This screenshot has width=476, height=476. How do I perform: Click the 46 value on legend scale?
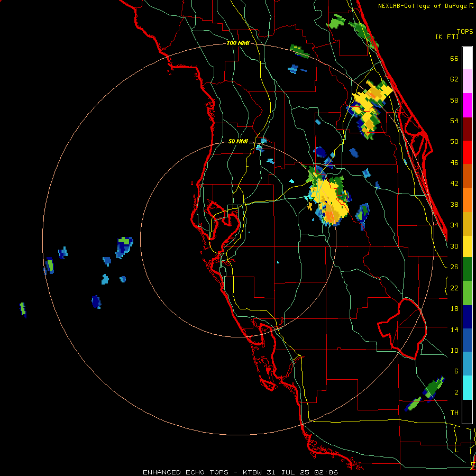[454, 163]
